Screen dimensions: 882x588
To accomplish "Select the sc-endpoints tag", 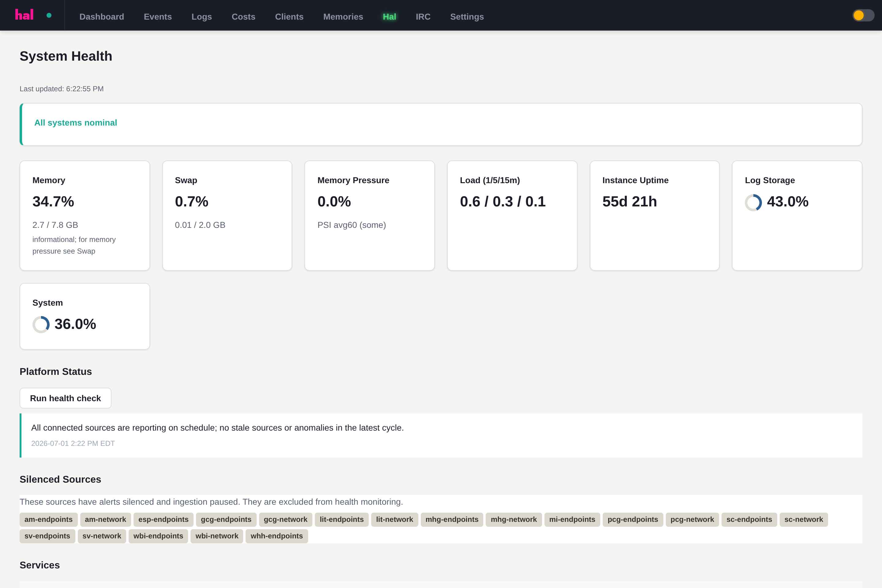I will click(x=749, y=519).
